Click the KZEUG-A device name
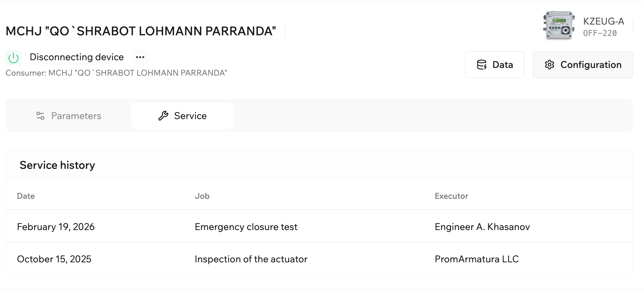The image size is (644, 302). point(603,21)
